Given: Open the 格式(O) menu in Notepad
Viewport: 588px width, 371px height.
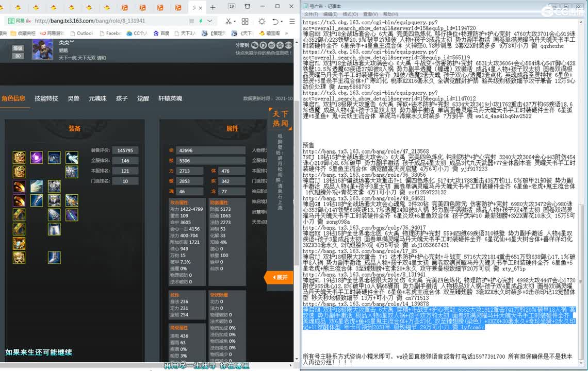Looking at the screenshot, I should coord(350,14).
